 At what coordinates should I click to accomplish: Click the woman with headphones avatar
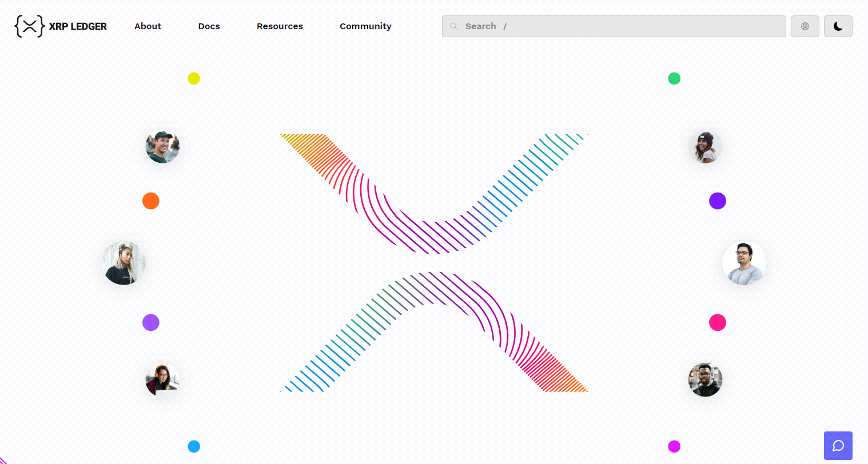(x=162, y=380)
